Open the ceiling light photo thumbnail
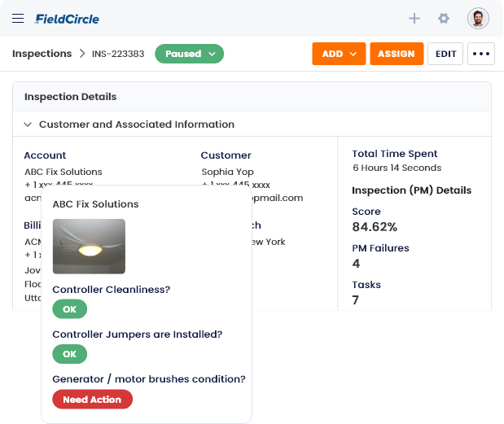Screen dimensions: 504x424 coord(89,247)
